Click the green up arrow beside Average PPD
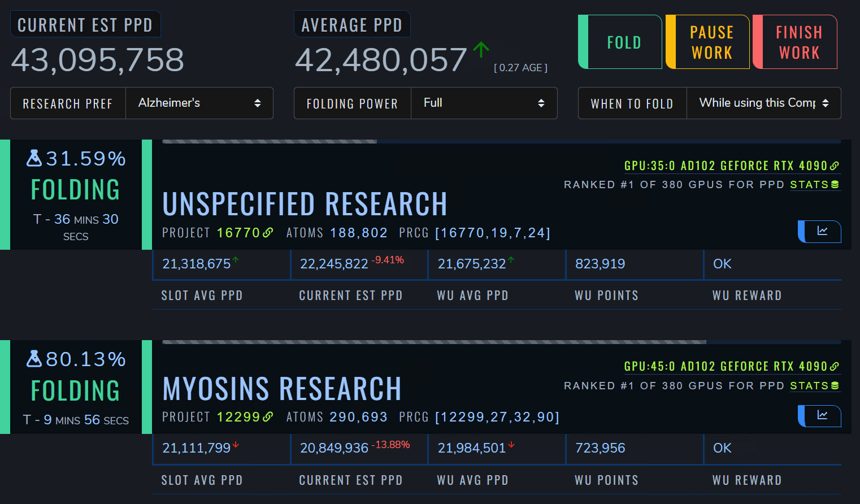This screenshot has width=860, height=504. [x=481, y=50]
